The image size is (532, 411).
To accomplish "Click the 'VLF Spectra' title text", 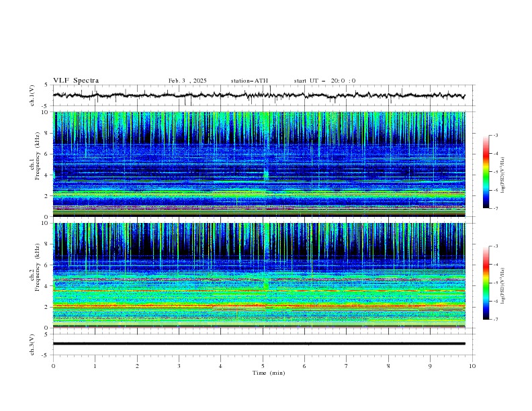I will (76, 81).
